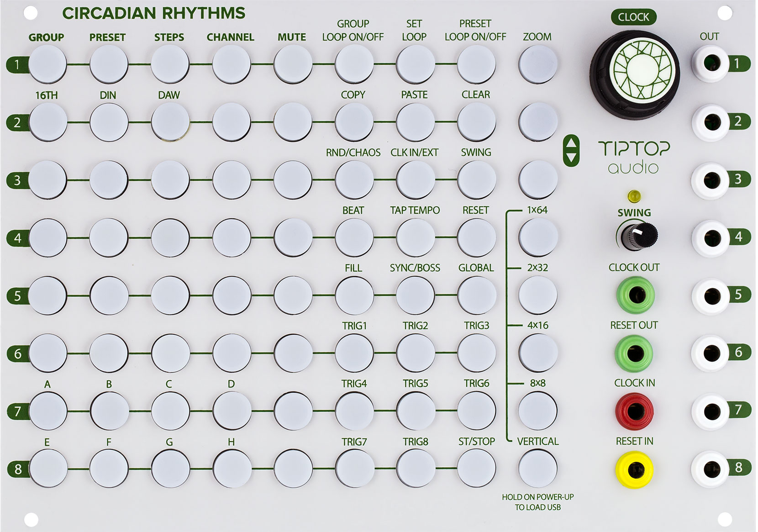Click the OUT 4 output jack
Viewport: 758px width, 532px height.
pyautogui.click(x=710, y=237)
